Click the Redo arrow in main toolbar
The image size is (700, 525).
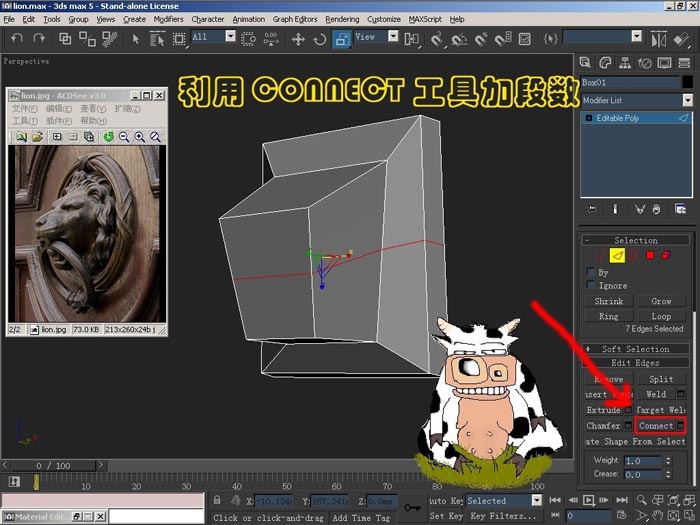pos(39,39)
